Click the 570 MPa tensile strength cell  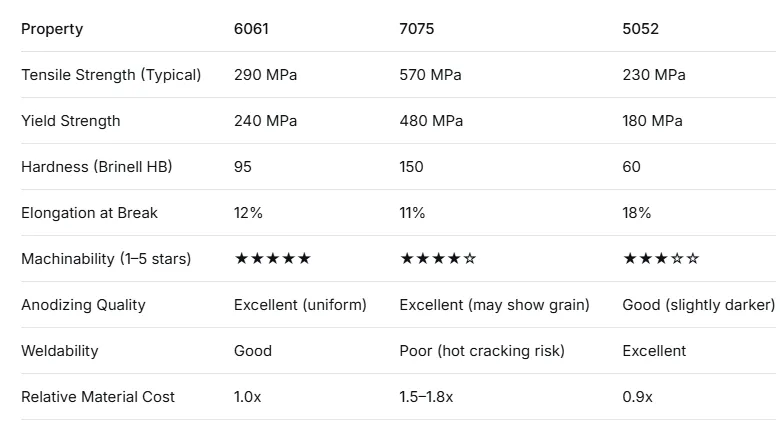point(431,75)
